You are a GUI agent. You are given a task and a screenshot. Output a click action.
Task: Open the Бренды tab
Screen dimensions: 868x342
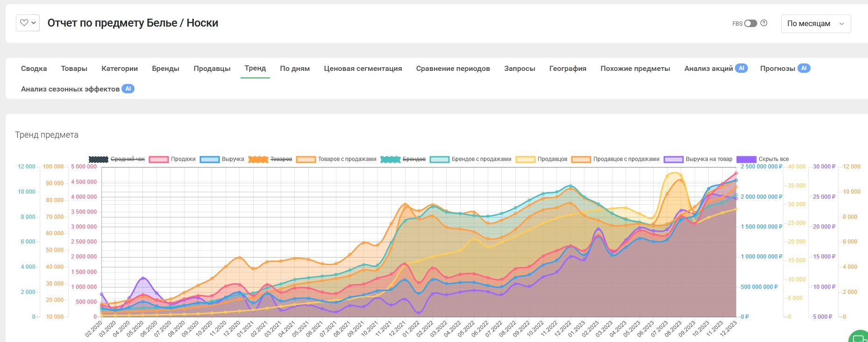coord(165,69)
